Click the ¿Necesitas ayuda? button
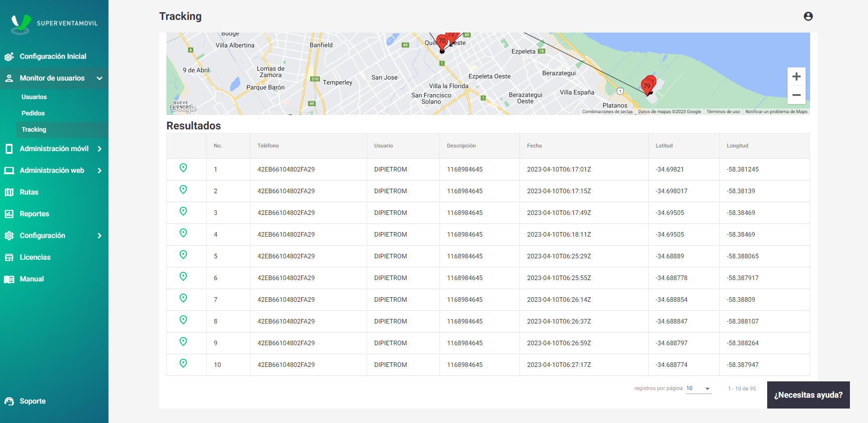This screenshot has height=423, width=868. tap(808, 395)
